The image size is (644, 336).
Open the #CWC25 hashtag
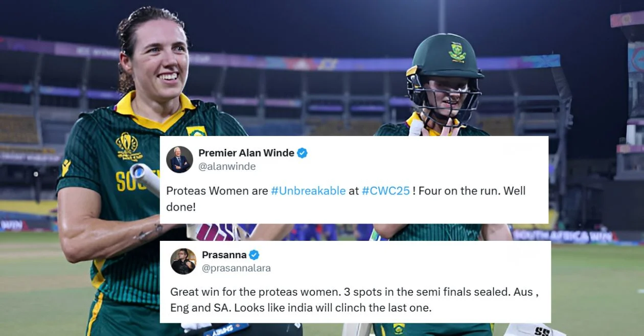[386, 191]
